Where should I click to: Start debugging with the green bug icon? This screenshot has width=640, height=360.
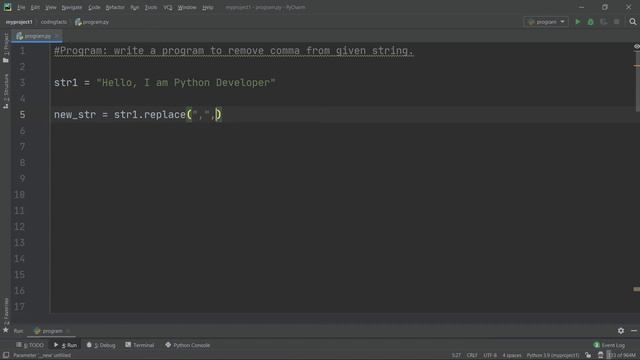click(591, 22)
